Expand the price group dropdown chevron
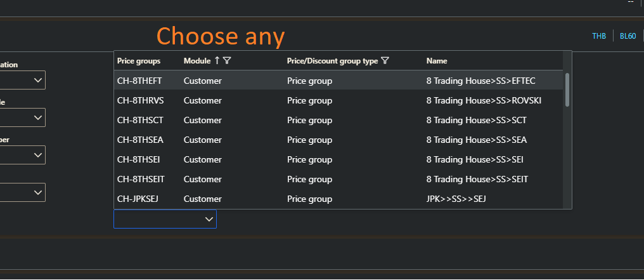This screenshot has height=280, width=644. pos(209,219)
